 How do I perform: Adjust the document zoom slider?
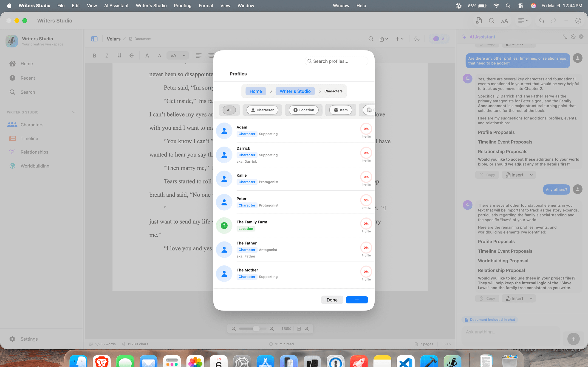256,329
